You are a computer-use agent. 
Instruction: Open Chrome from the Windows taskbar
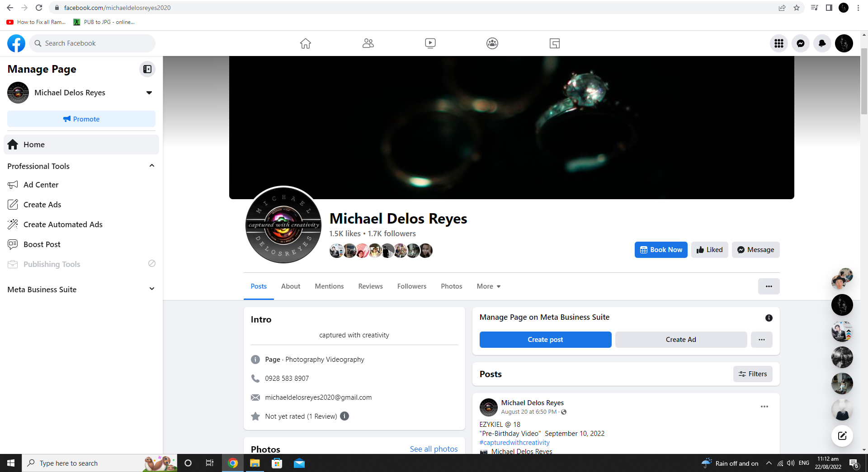[x=233, y=463]
